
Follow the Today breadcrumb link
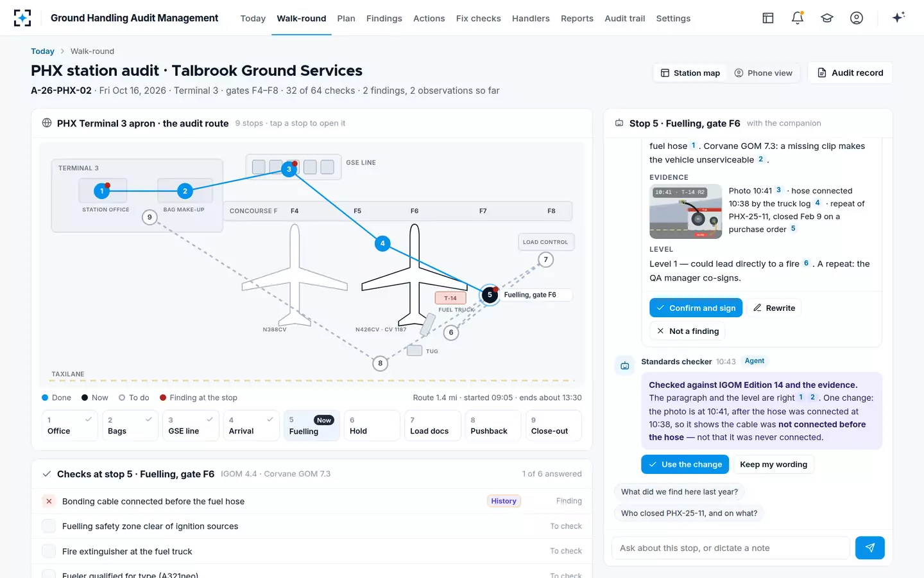click(42, 51)
